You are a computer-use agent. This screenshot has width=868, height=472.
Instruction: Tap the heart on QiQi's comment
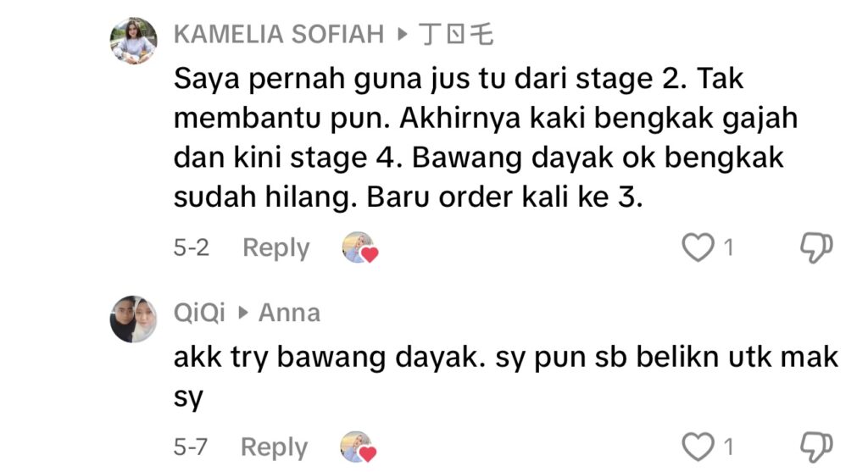(x=698, y=447)
